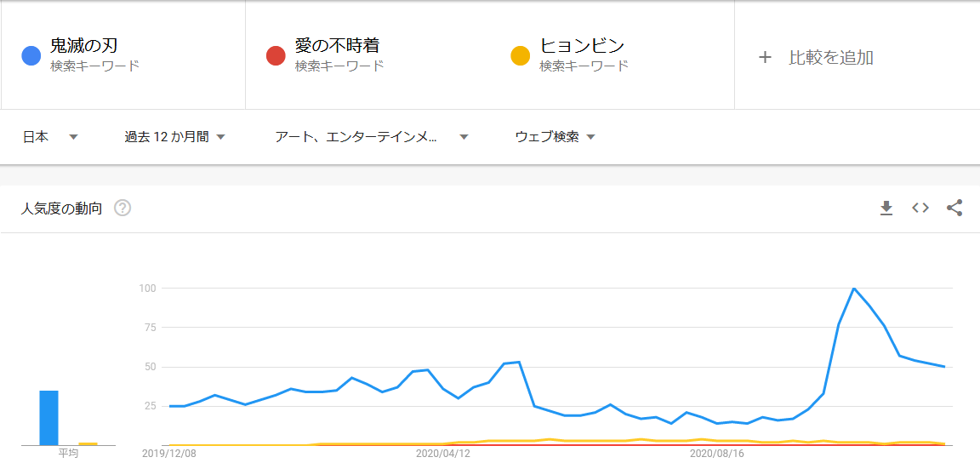This screenshot has width=980, height=463.
Task: Open the アート、エンターテインメント category dropdown
Action: coord(372,137)
